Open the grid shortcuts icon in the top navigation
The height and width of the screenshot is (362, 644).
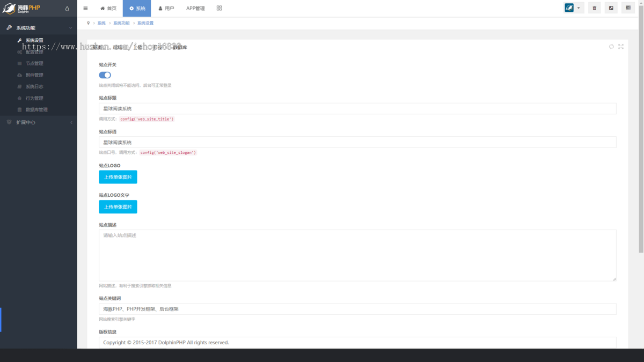coord(219,9)
